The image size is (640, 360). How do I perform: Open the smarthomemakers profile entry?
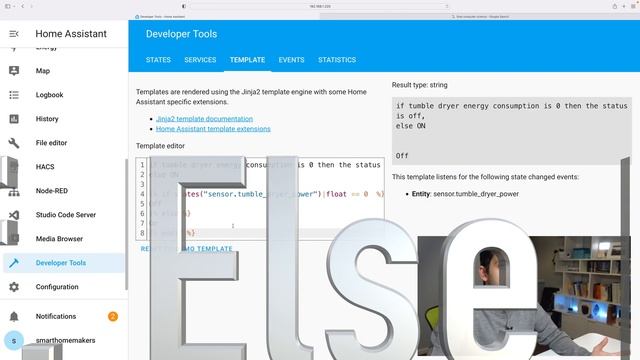tap(64, 340)
